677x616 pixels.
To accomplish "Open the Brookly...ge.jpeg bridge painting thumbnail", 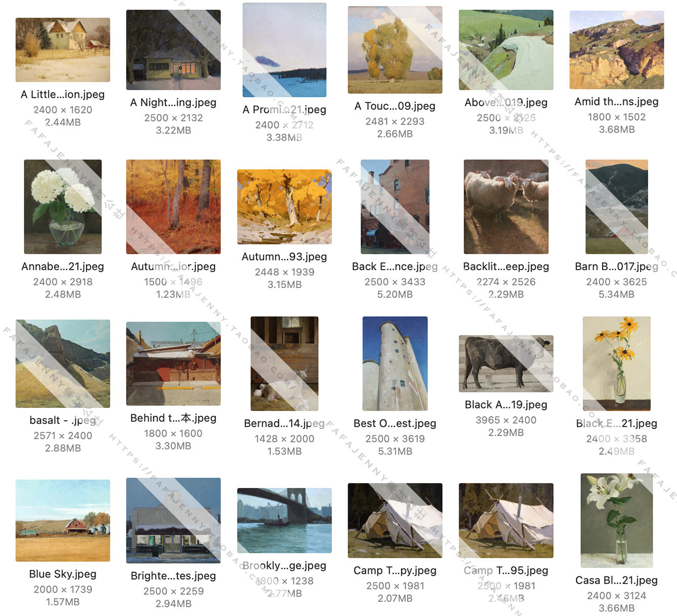I will tap(284, 521).
